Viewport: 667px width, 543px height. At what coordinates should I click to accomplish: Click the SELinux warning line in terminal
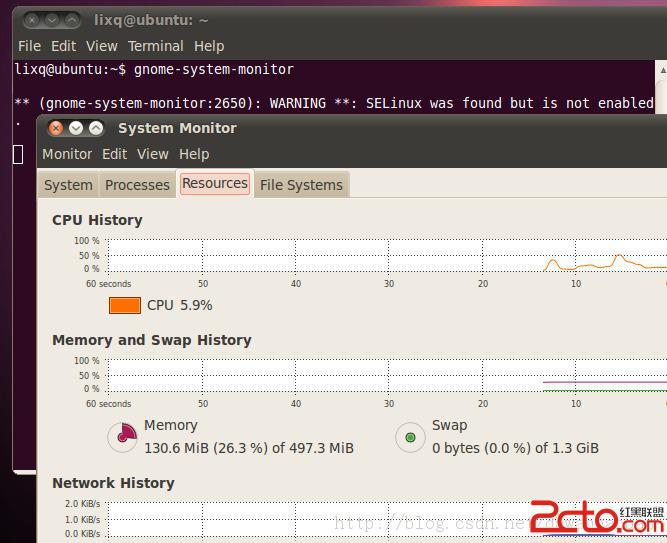coord(334,103)
